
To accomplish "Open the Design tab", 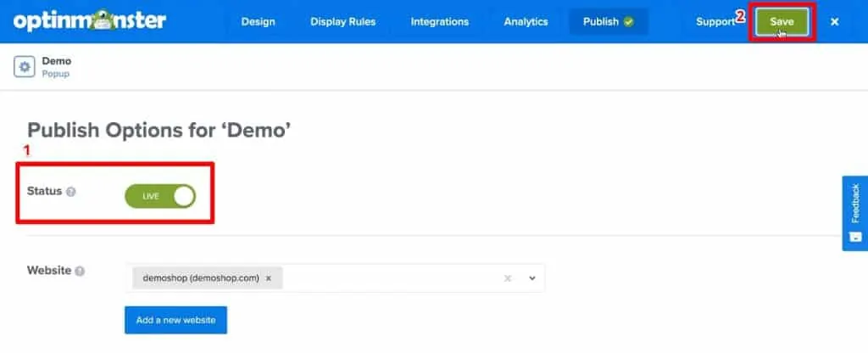I will coord(258,21).
